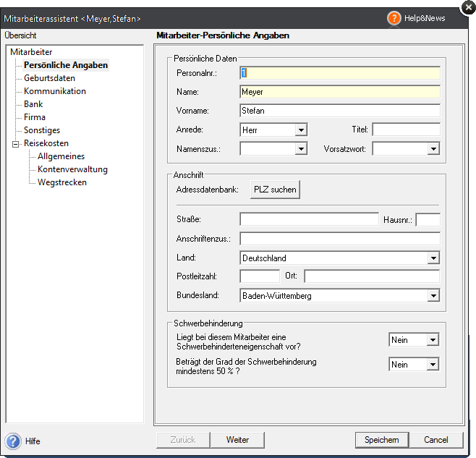
Task: Click the blue Hilfe question mark icon
Action: pyautogui.click(x=13, y=441)
